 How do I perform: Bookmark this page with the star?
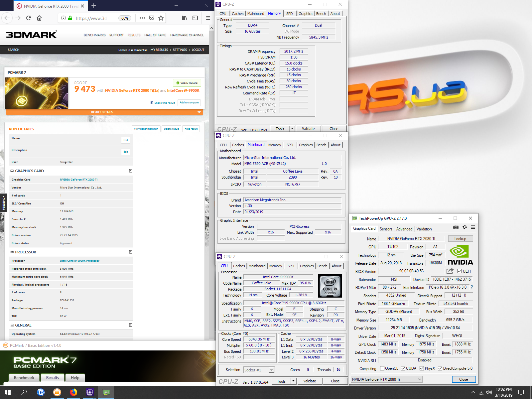161,18
